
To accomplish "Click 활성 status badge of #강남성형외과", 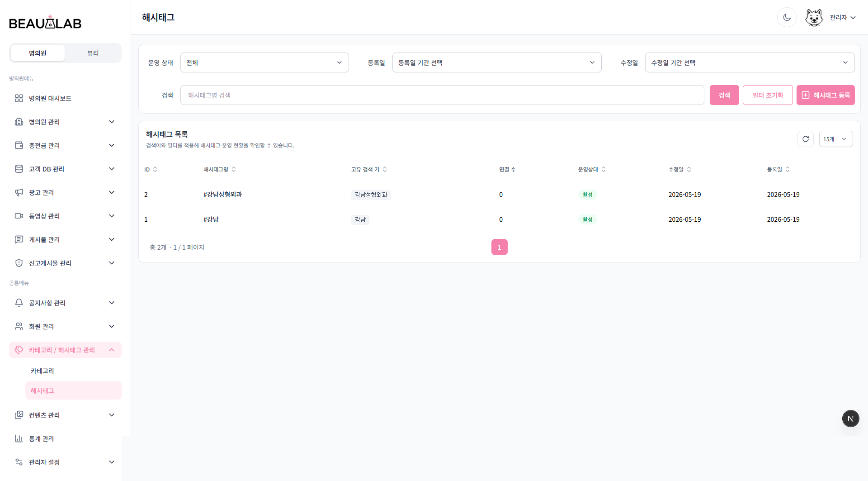I will (x=587, y=195).
